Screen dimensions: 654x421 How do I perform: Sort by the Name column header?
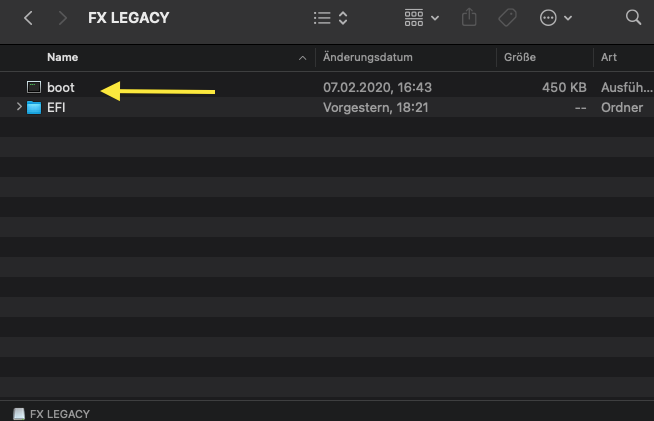[x=62, y=57]
